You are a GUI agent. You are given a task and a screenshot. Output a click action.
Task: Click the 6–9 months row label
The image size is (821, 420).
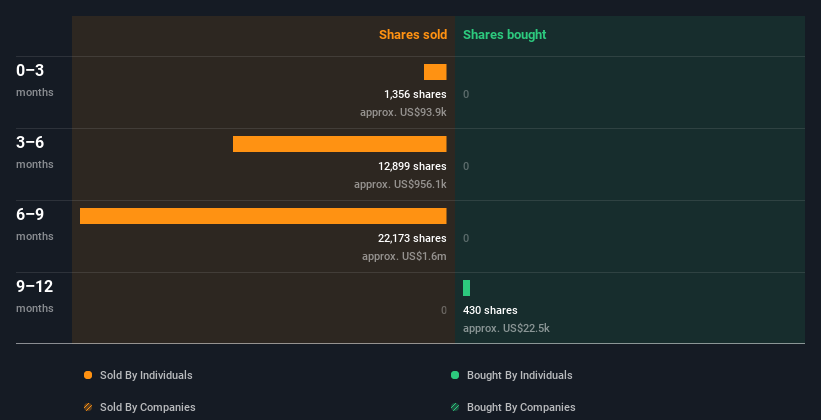point(35,224)
